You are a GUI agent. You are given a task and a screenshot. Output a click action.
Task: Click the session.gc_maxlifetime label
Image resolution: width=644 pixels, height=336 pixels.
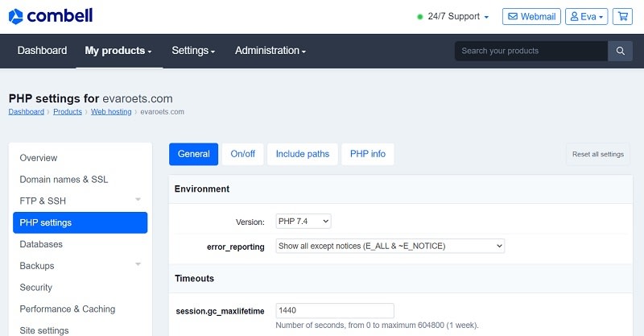click(220, 311)
